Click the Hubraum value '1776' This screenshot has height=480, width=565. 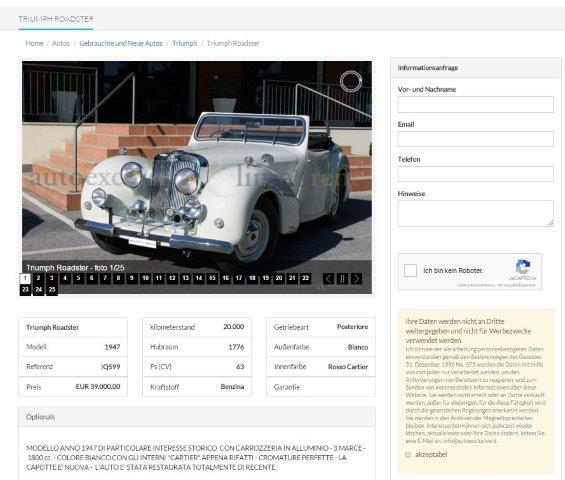[236, 347]
